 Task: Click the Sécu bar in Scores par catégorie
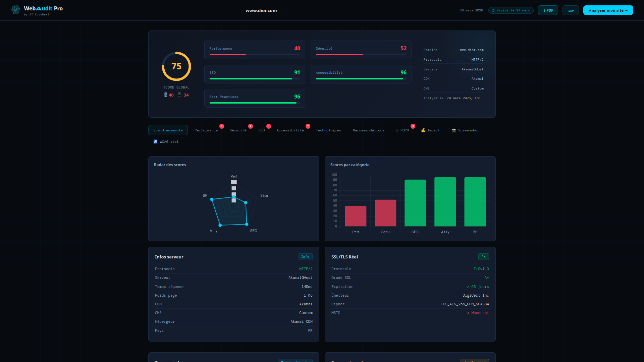point(385,213)
